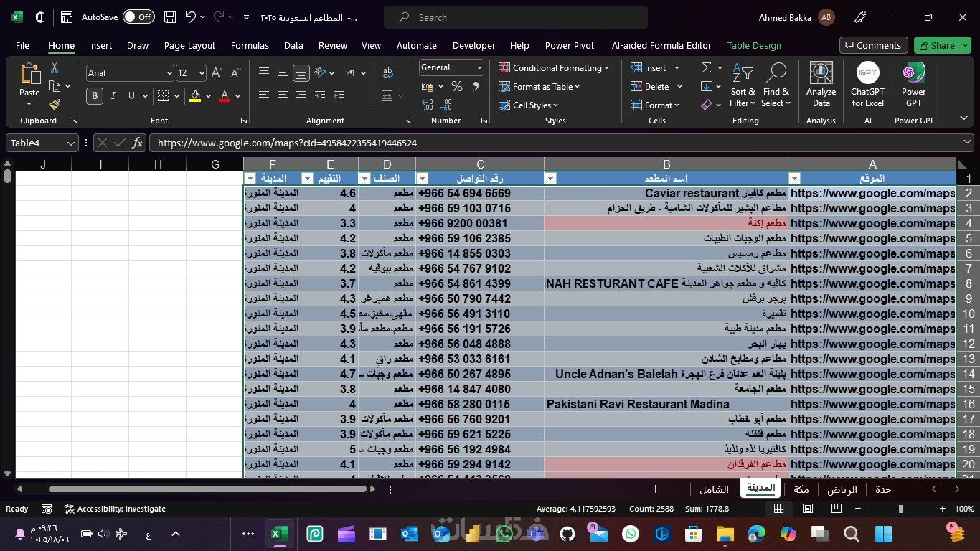Screen dimensions: 980x551
Task: Switch to Page Layout view in status bar
Action: 808,509
